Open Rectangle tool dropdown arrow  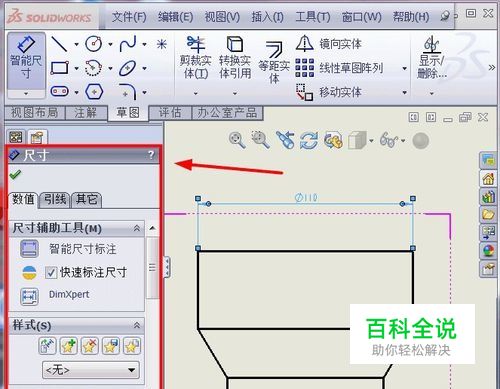coord(76,69)
